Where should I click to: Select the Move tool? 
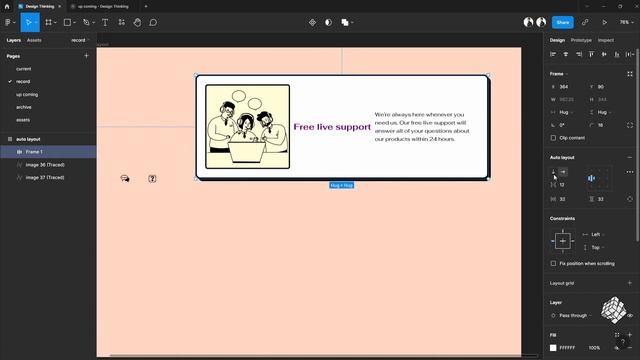[x=28, y=22]
